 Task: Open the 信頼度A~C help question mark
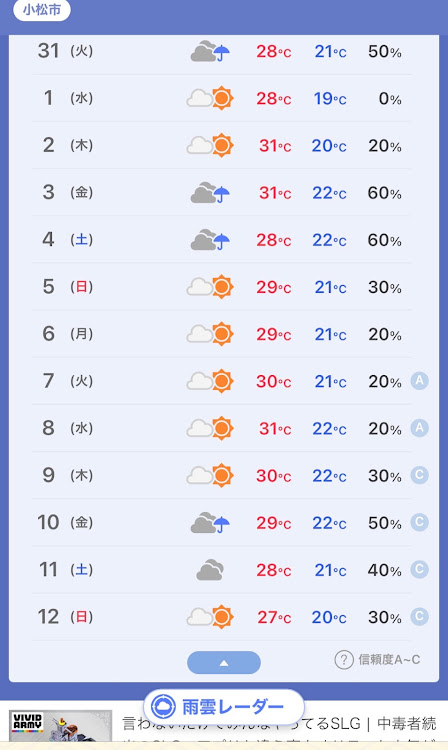point(343,660)
